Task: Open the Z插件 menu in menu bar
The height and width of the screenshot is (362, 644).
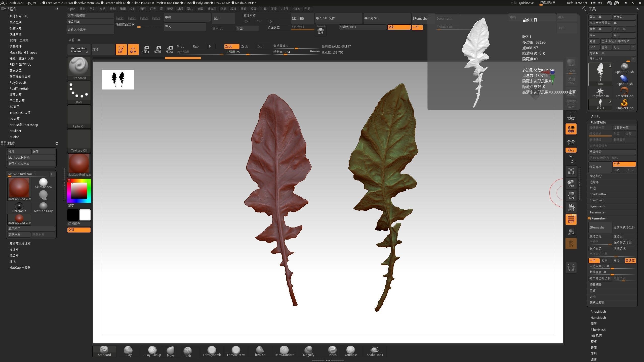Action: [x=285, y=9]
